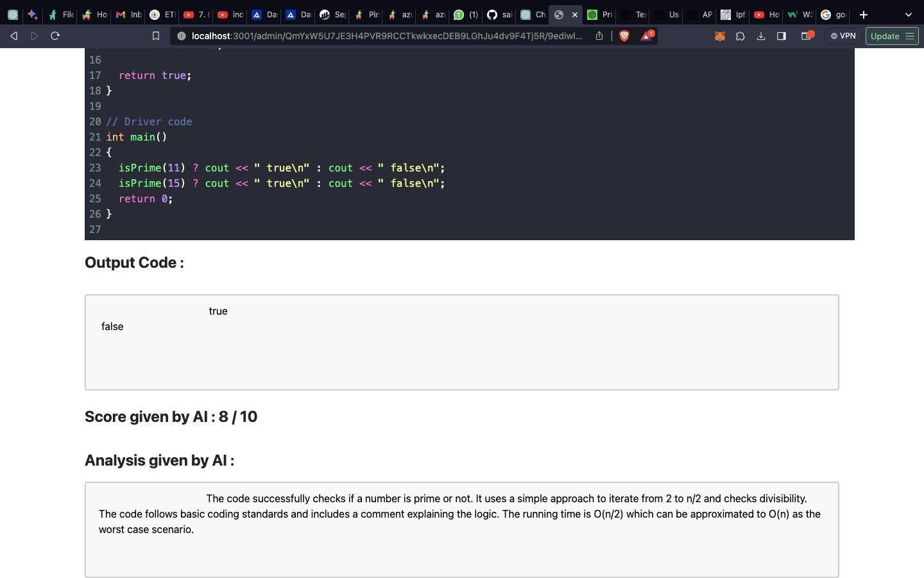This screenshot has width=924, height=578.
Task: Open a new tab with plus icon
Action: tap(864, 14)
